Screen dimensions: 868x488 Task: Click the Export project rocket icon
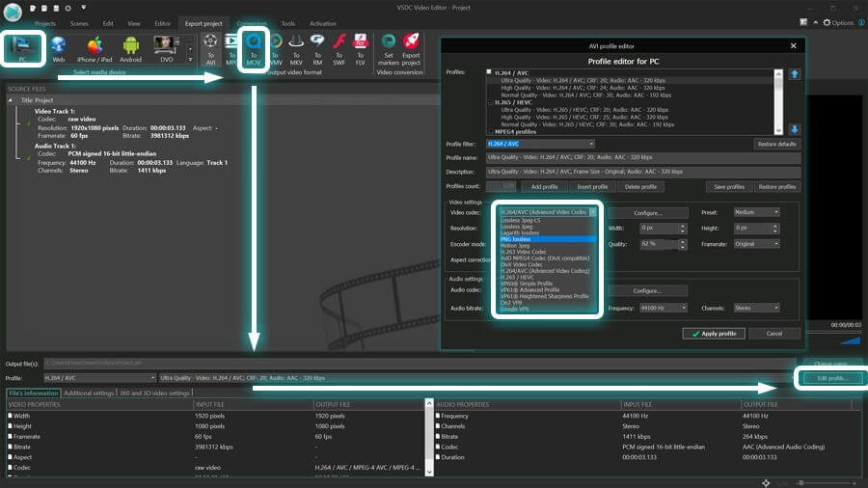tap(411, 49)
